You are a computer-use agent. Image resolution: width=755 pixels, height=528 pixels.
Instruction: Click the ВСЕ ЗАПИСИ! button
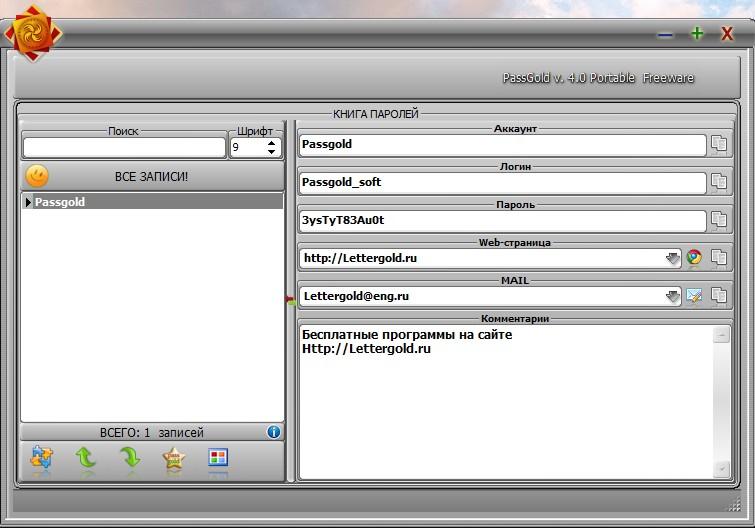click(152, 176)
